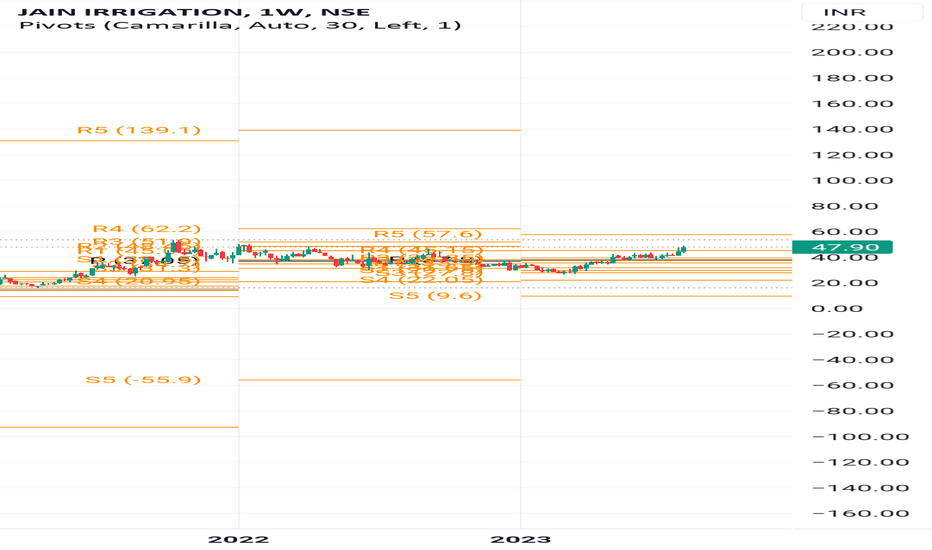The width and height of the screenshot is (932, 550).
Task: Click the 20.00 price axis value
Action: point(845,282)
